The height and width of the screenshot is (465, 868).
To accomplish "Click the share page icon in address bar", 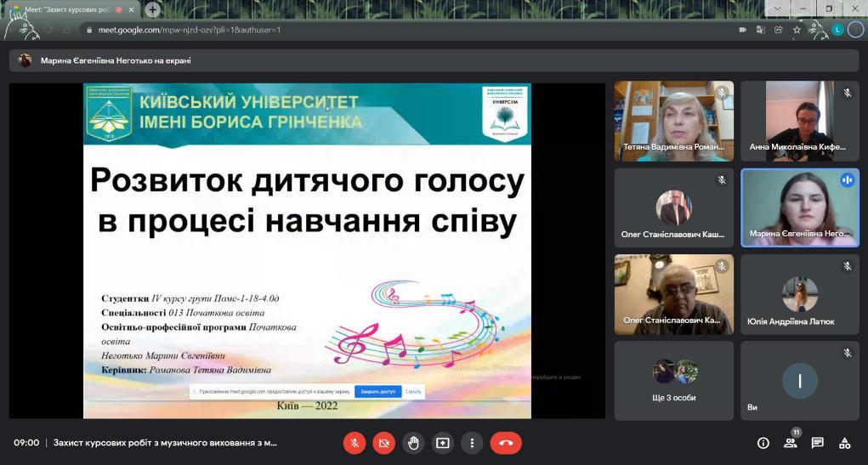I will coord(779,30).
